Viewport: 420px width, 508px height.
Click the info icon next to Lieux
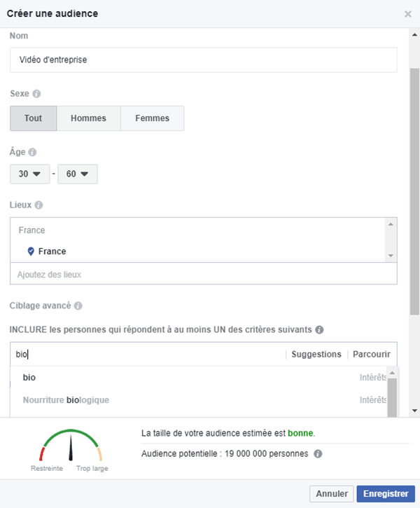click(x=38, y=205)
